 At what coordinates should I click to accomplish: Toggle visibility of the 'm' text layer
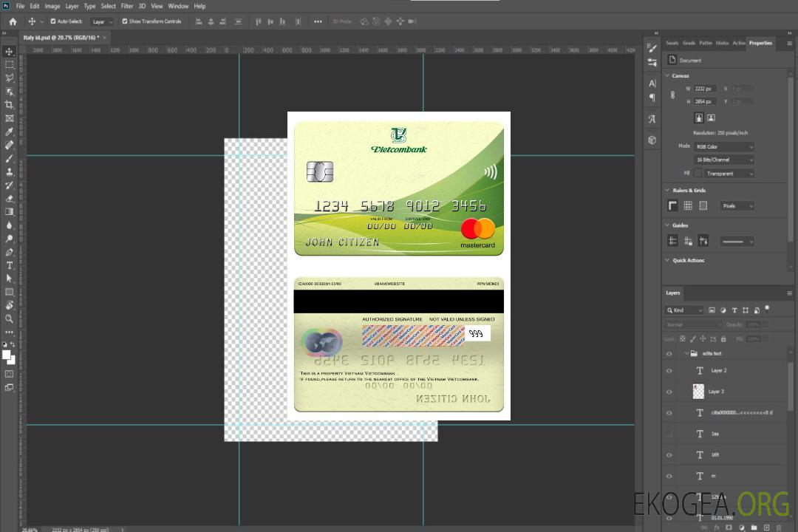click(x=669, y=477)
